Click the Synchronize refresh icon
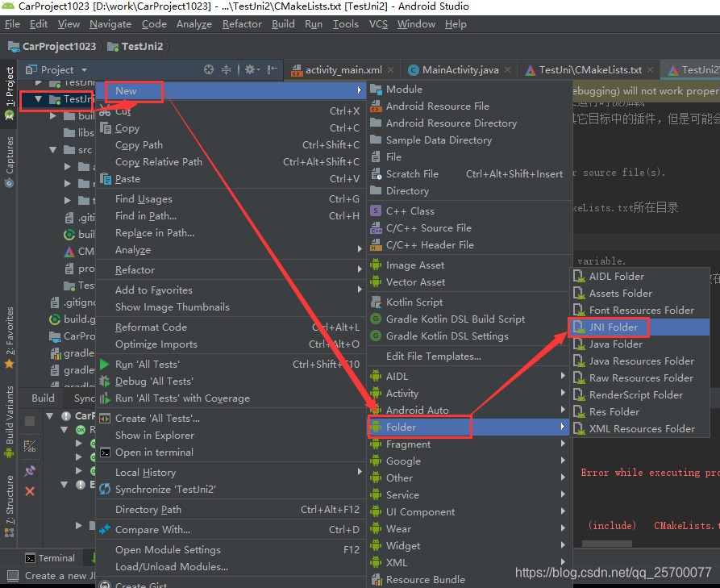 [105, 490]
